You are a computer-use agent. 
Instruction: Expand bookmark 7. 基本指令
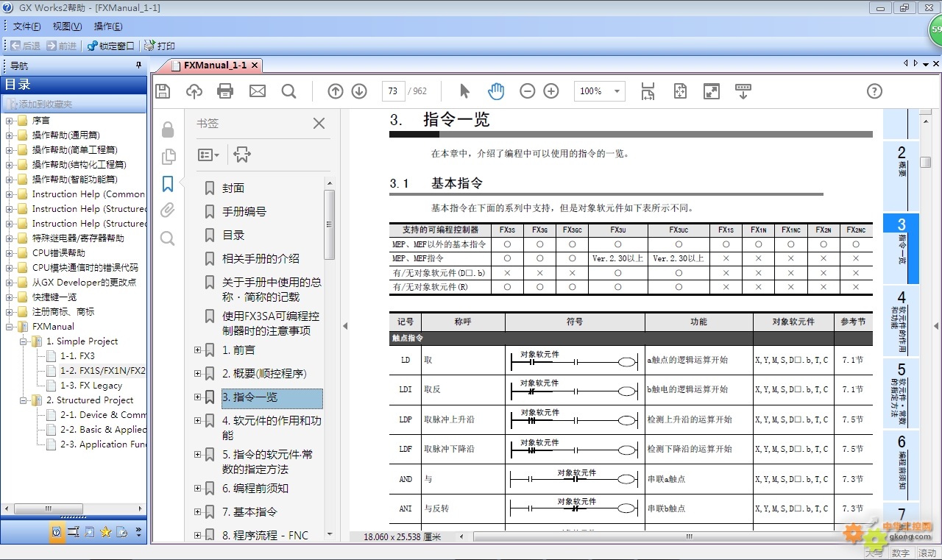click(x=197, y=512)
